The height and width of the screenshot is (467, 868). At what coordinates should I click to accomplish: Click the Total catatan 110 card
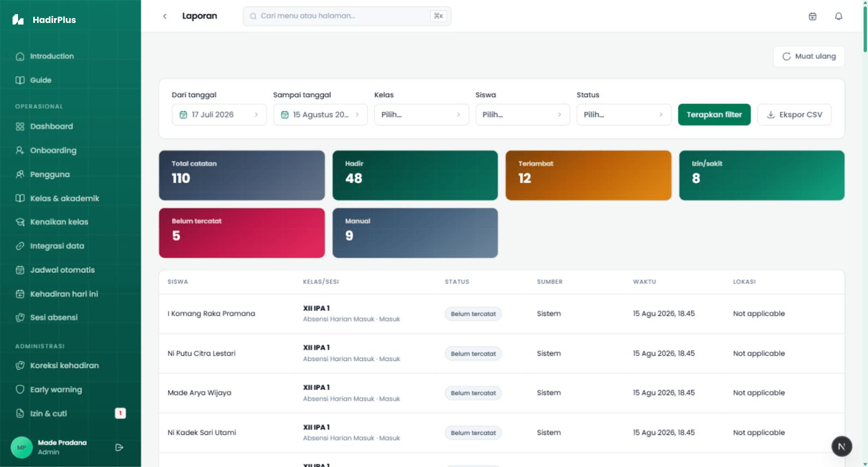tap(242, 175)
